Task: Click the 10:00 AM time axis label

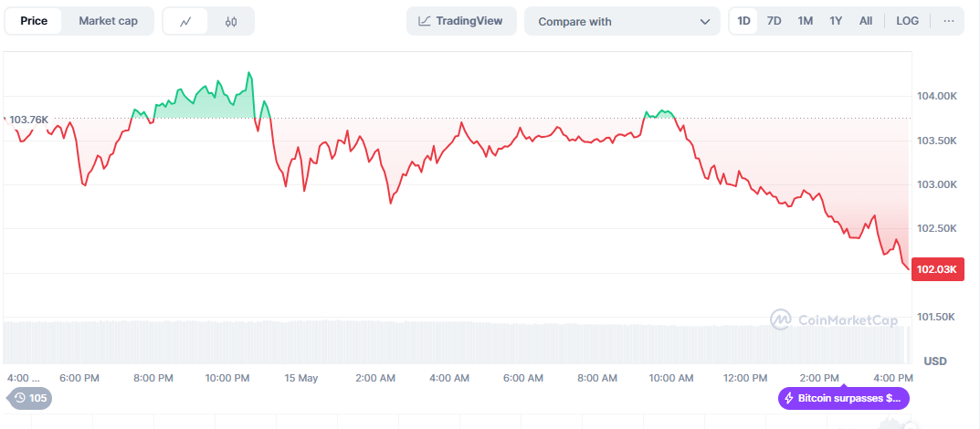Action: pyautogui.click(x=670, y=378)
